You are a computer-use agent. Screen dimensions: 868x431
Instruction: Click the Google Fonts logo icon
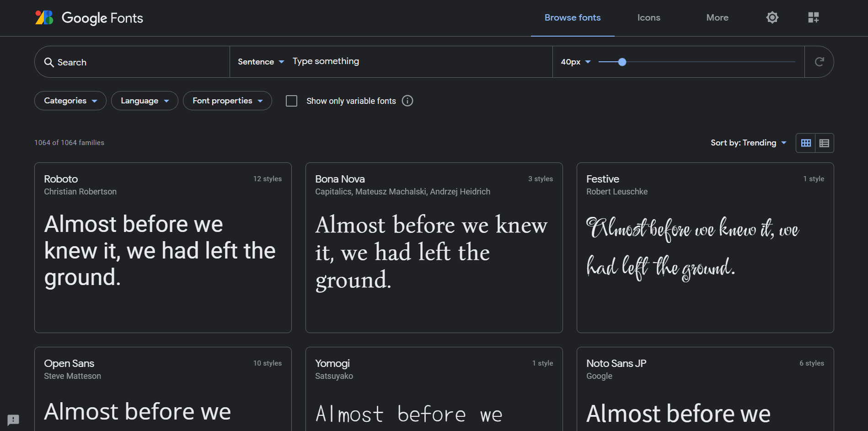(44, 18)
